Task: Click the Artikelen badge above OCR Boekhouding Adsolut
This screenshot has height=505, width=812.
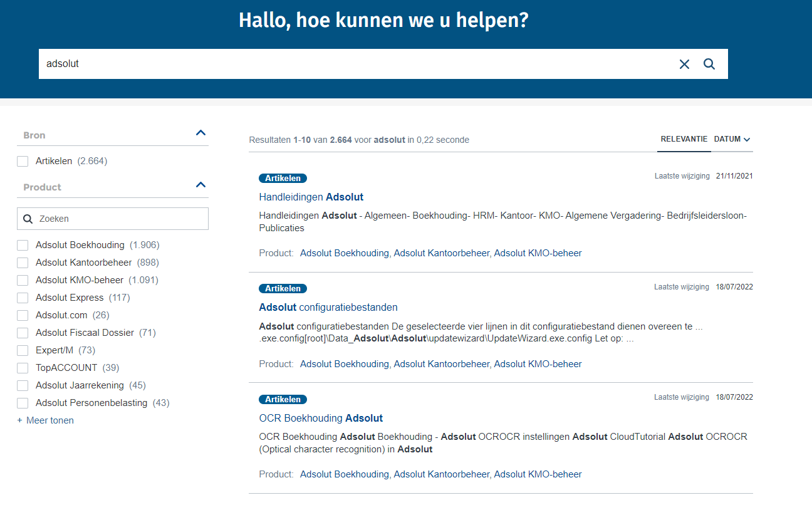Action: point(283,399)
